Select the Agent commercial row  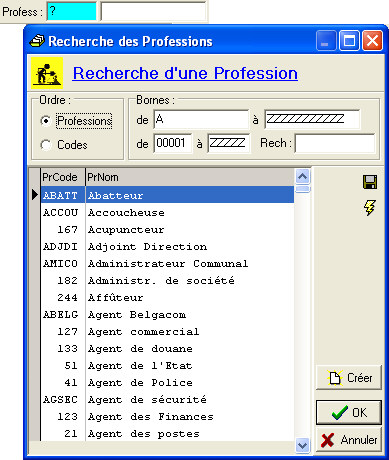(x=167, y=331)
